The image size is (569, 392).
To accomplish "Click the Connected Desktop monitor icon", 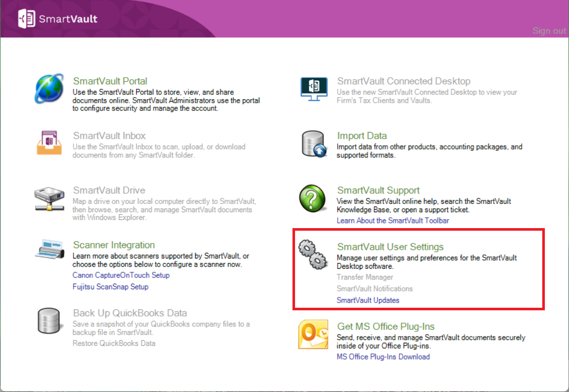I will 314,89.
